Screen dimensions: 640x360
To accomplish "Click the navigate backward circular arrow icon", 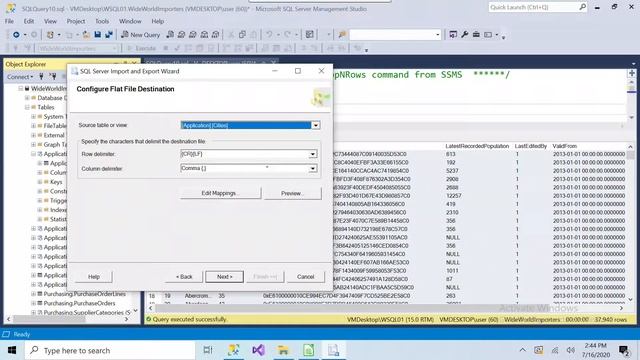I will (16, 35).
